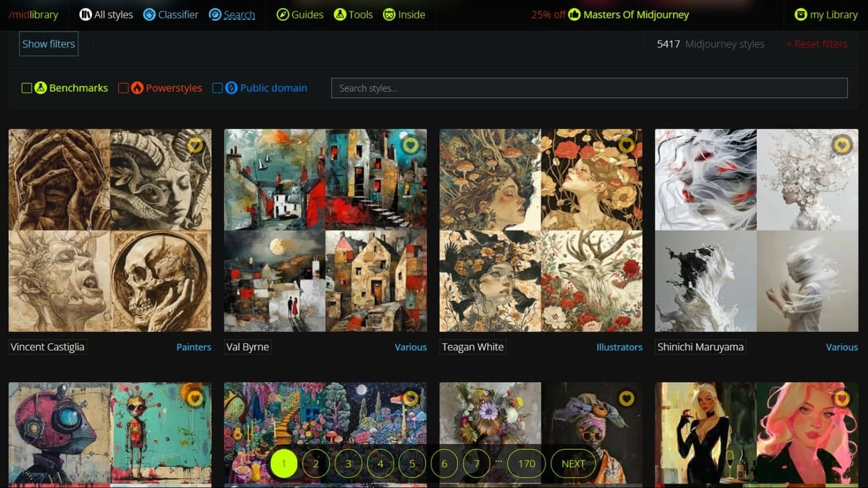
Task: Open the Tools menu
Action: click(353, 15)
